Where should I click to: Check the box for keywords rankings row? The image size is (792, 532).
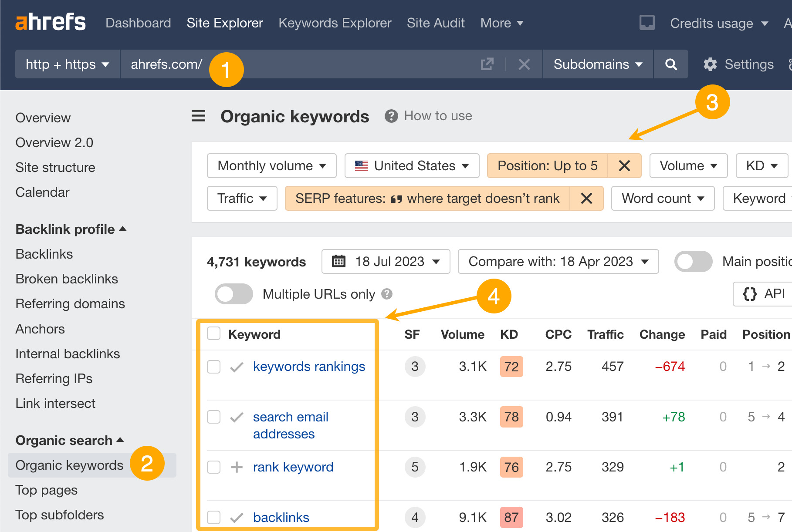pos(213,367)
